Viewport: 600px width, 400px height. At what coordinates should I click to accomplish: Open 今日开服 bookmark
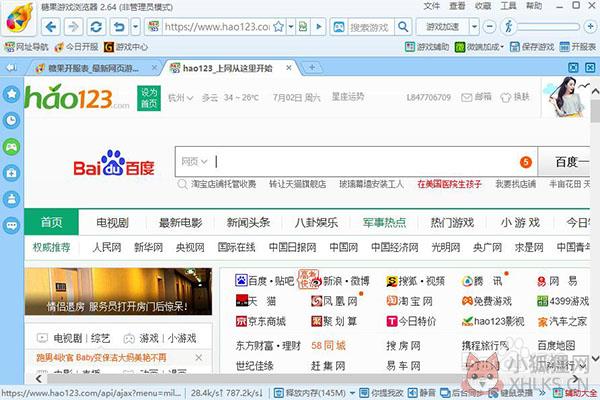click(76, 47)
